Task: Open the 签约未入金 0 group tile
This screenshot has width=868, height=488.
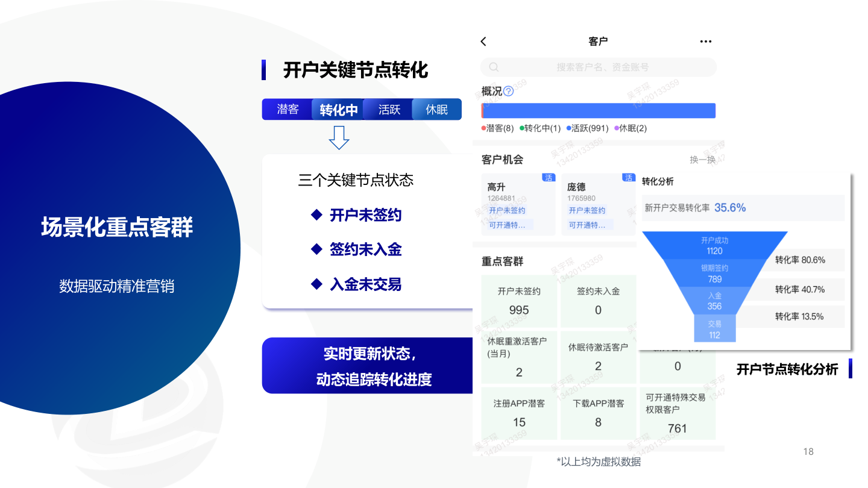Action: coord(598,301)
